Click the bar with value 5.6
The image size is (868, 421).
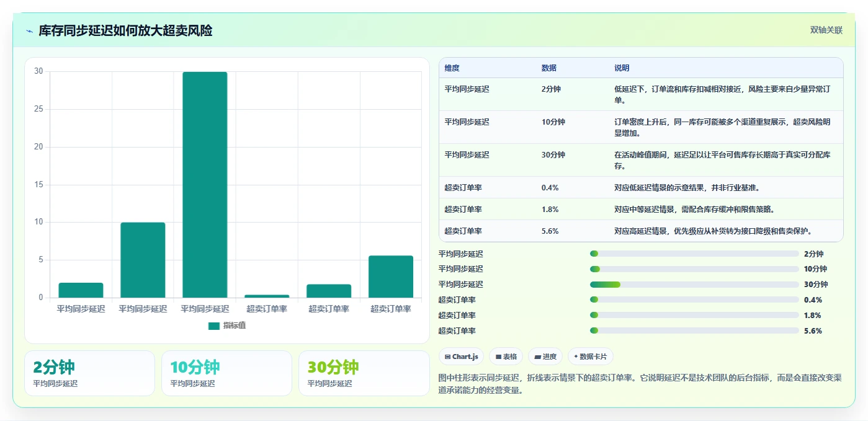(x=391, y=277)
